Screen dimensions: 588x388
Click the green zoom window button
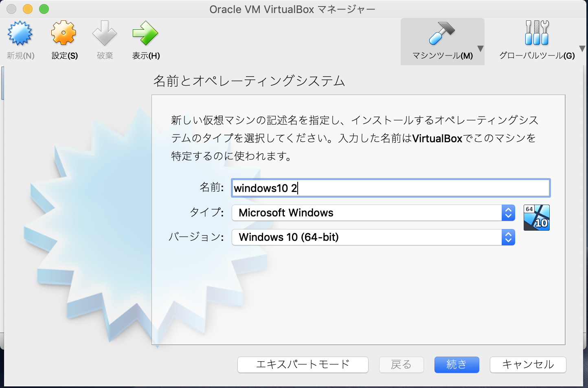click(x=44, y=9)
